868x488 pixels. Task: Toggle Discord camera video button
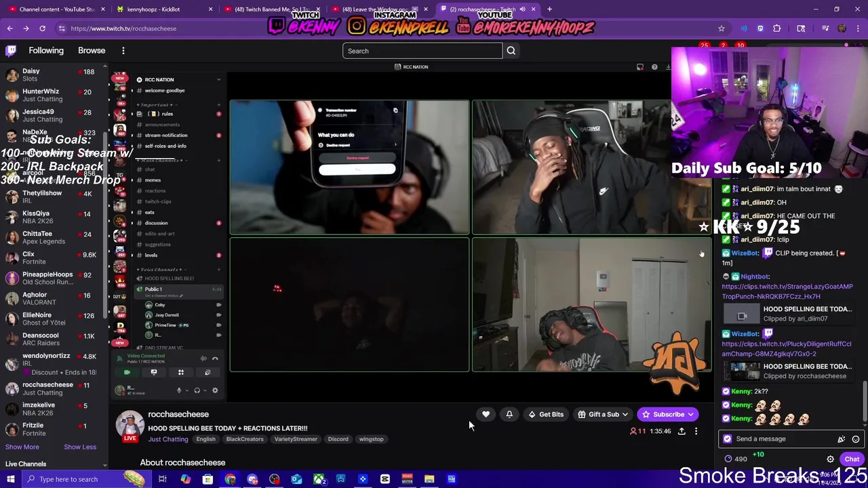[127, 372]
